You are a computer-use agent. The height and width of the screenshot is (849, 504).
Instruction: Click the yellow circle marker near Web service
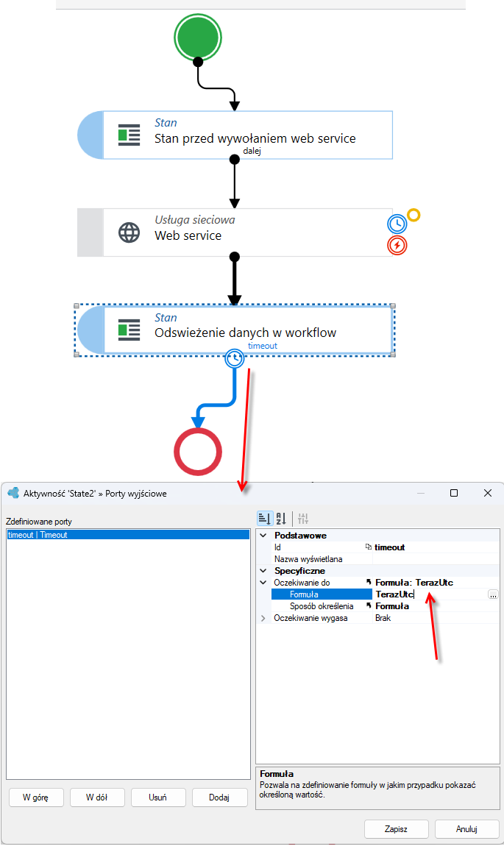point(414,216)
